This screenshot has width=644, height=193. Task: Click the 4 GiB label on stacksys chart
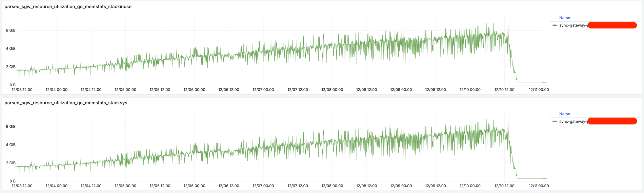[11, 145]
